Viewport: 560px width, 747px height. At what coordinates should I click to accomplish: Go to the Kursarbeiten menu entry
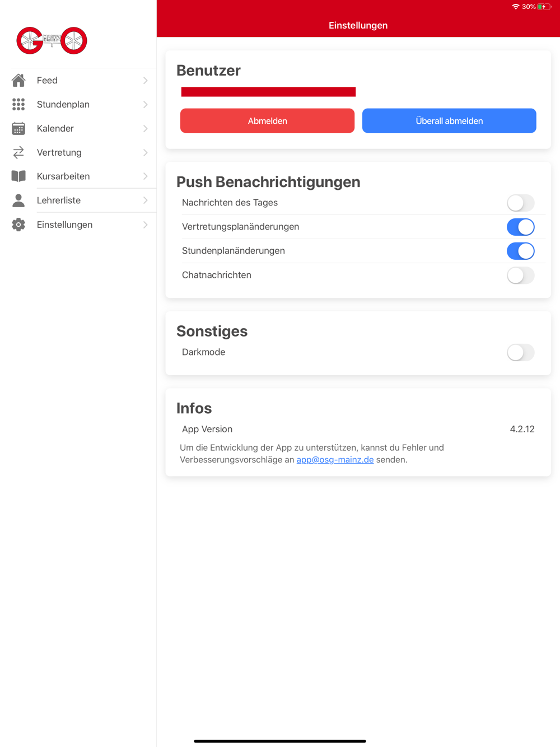(x=78, y=176)
